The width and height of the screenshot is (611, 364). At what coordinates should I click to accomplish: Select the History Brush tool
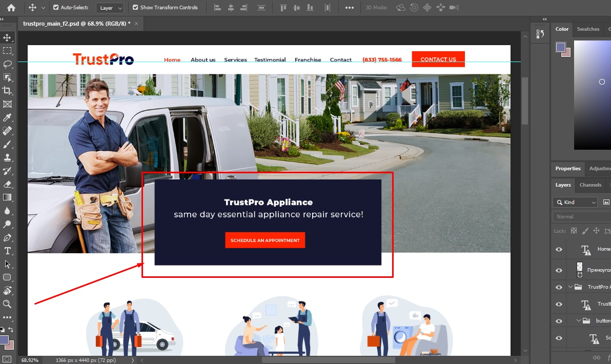pos(7,171)
